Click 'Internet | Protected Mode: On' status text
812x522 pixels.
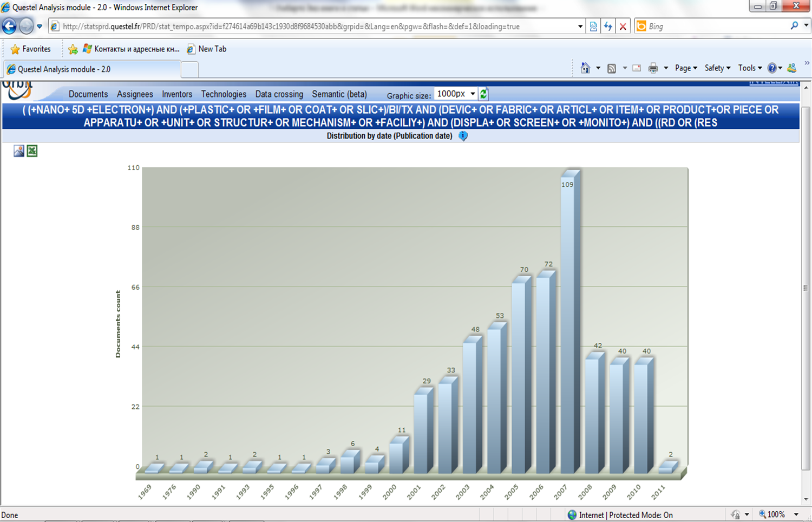tap(626, 515)
